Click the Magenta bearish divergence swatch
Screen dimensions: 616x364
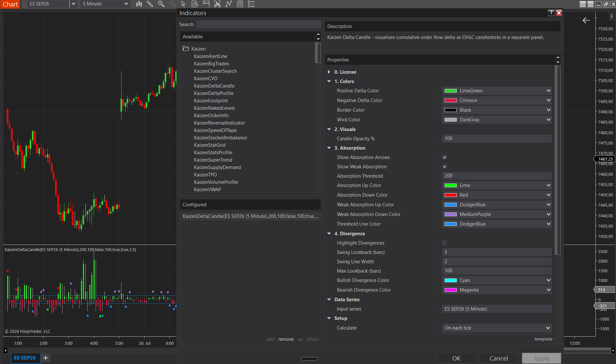(451, 290)
